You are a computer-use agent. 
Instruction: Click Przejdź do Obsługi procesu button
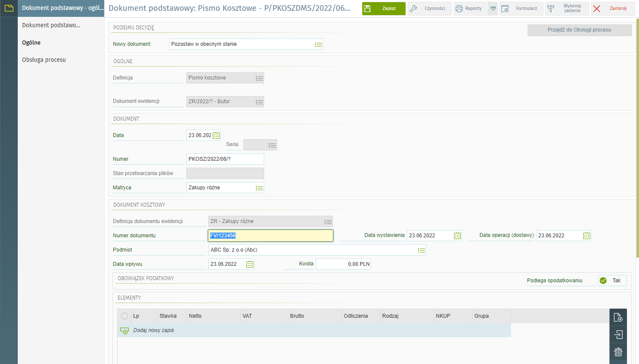[579, 30]
